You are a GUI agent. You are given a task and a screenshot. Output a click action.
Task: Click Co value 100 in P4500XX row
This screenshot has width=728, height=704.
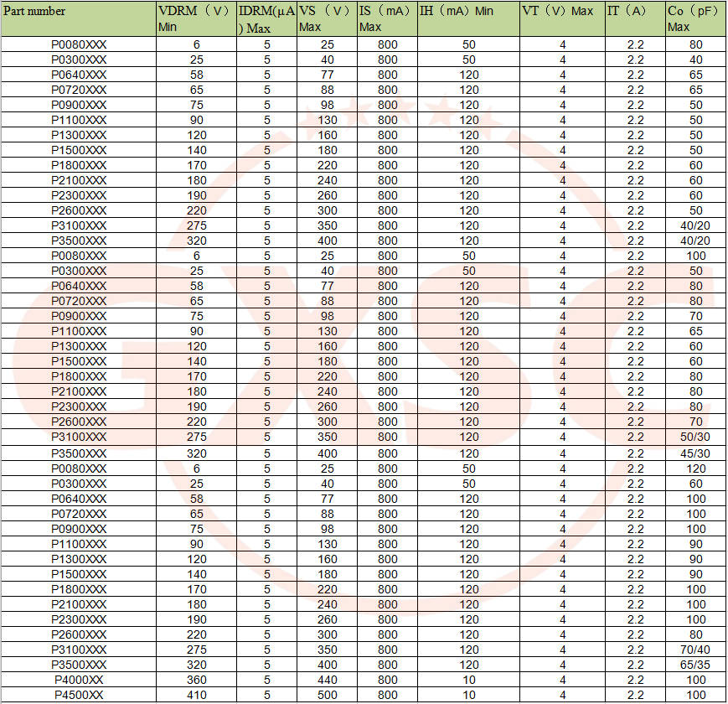696,695
